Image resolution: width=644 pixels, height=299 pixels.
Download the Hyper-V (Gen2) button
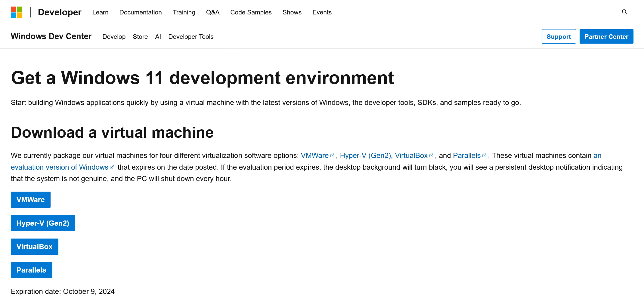(43, 223)
